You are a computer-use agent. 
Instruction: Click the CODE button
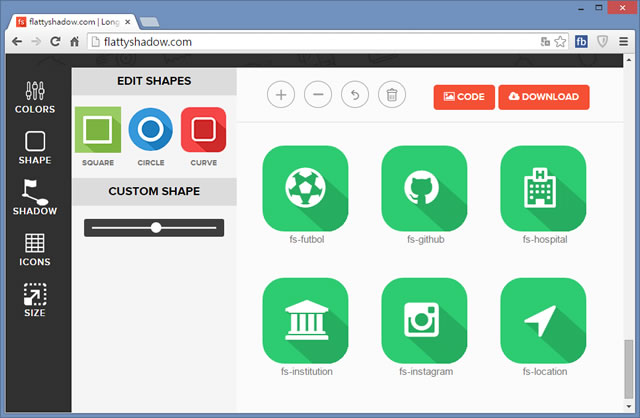[464, 97]
